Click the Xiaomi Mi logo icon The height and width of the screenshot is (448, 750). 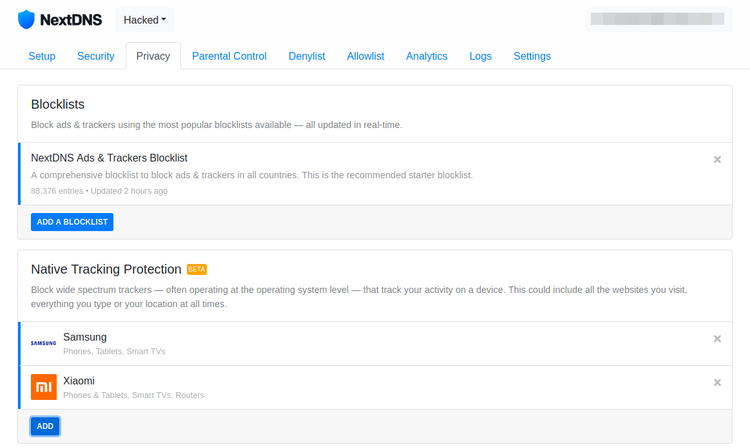pos(44,387)
